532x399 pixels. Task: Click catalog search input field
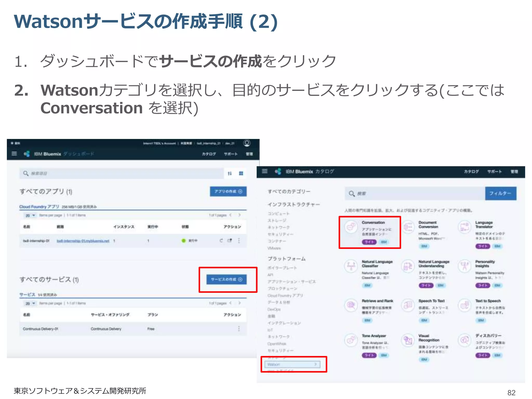tap(415, 194)
